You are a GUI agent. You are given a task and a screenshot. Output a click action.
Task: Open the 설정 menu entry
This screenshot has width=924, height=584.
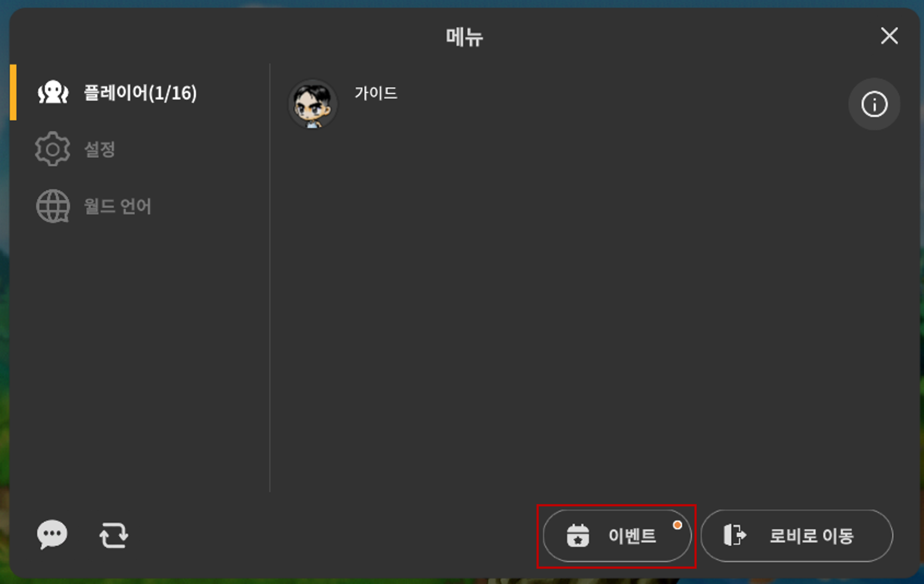[100, 149]
